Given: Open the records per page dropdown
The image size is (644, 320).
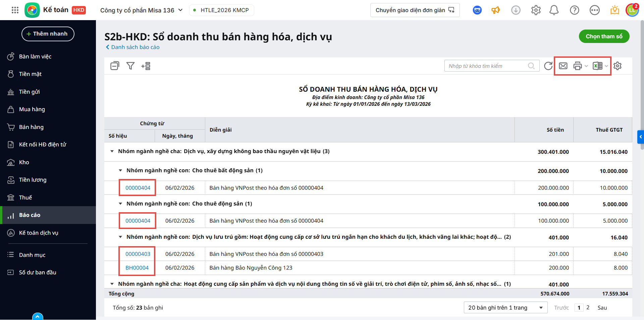Looking at the screenshot, I should [x=505, y=308].
